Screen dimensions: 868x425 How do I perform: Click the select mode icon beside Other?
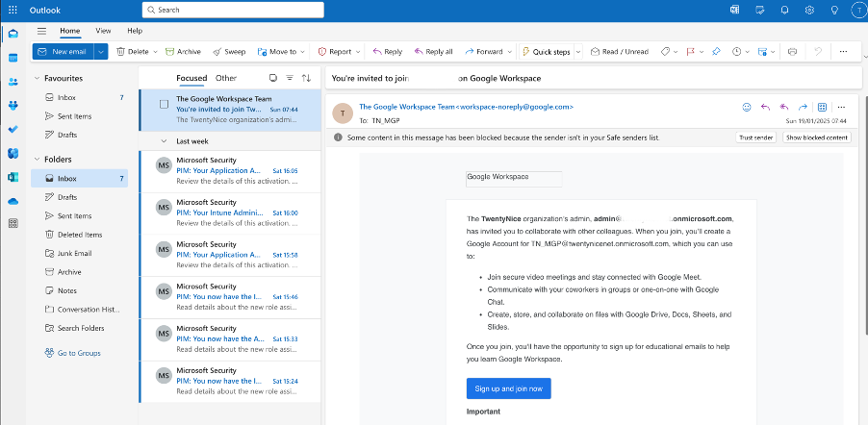[x=273, y=78]
